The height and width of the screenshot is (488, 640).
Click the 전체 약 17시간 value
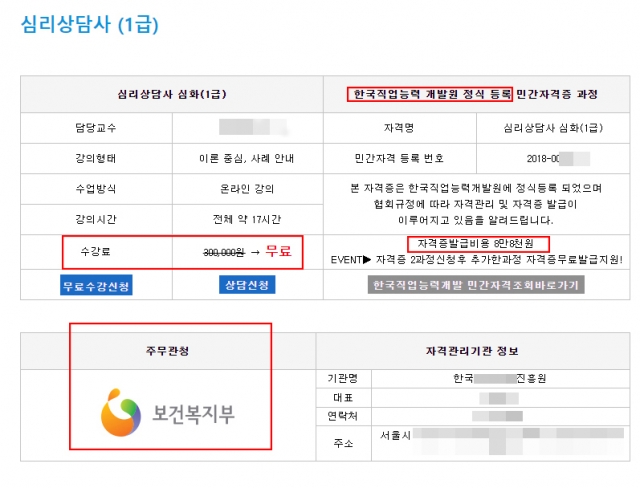[247, 220]
